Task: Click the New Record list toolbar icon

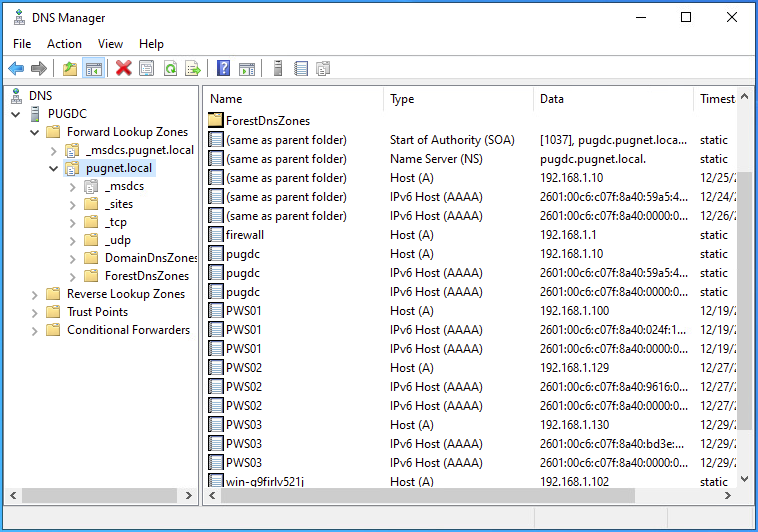Action: (301, 68)
